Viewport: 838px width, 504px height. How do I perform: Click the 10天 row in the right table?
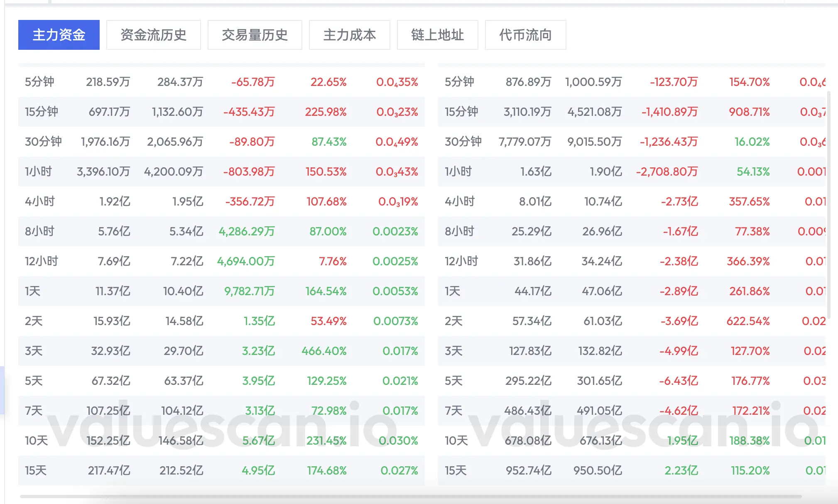(x=456, y=440)
